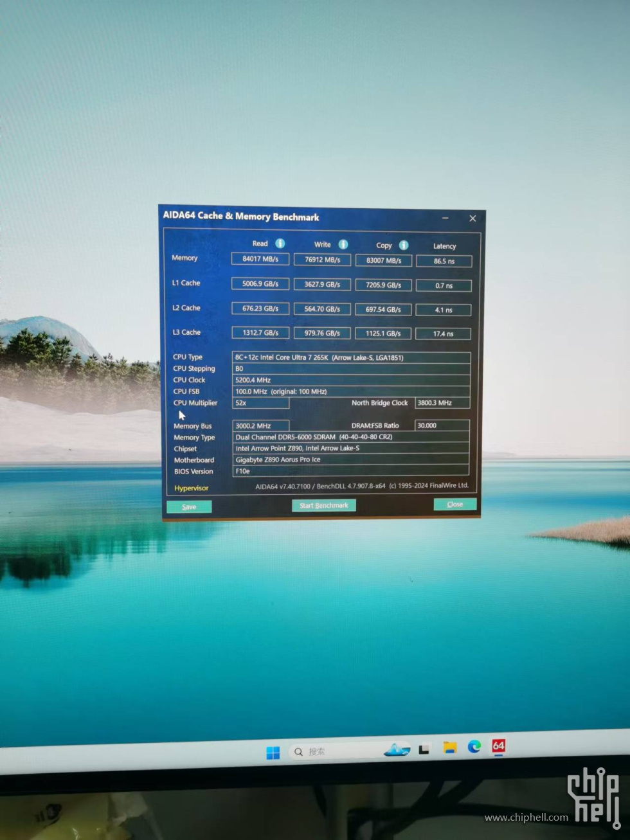This screenshot has width=630, height=840.
Task: Select L3 Cache Read 1312.7 GB/s
Action: pyautogui.click(x=260, y=333)
